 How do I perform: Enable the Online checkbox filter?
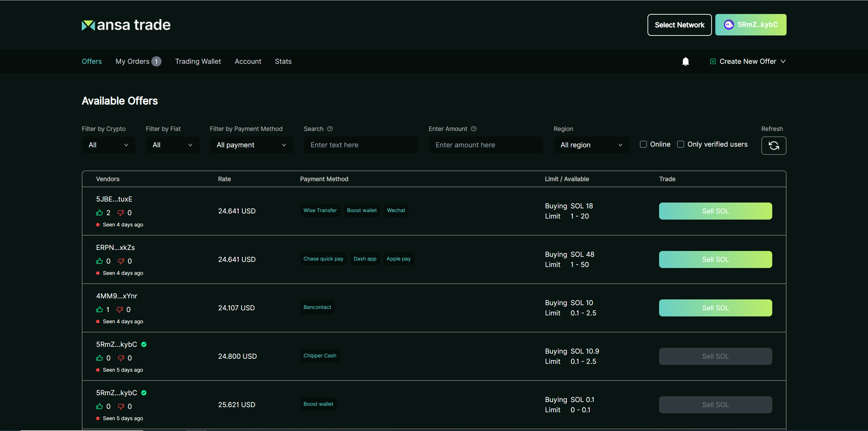643,144
